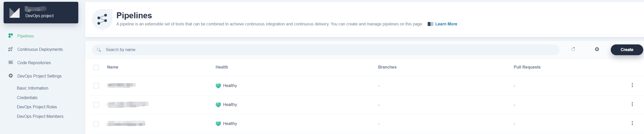This screenshot has height=134, width=644.
Task: Follow the Learn More link
Action: pos(446,24)
